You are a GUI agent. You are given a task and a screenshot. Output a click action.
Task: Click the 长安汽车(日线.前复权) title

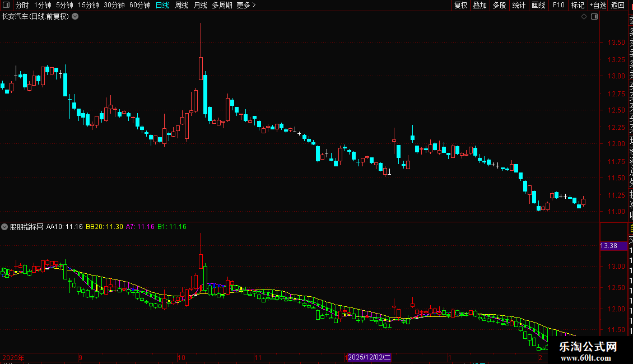click(x=35, y=17)
